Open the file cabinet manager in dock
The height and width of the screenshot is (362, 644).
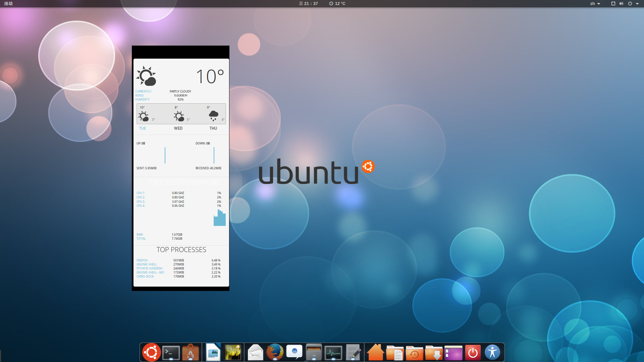coord(314,352)
